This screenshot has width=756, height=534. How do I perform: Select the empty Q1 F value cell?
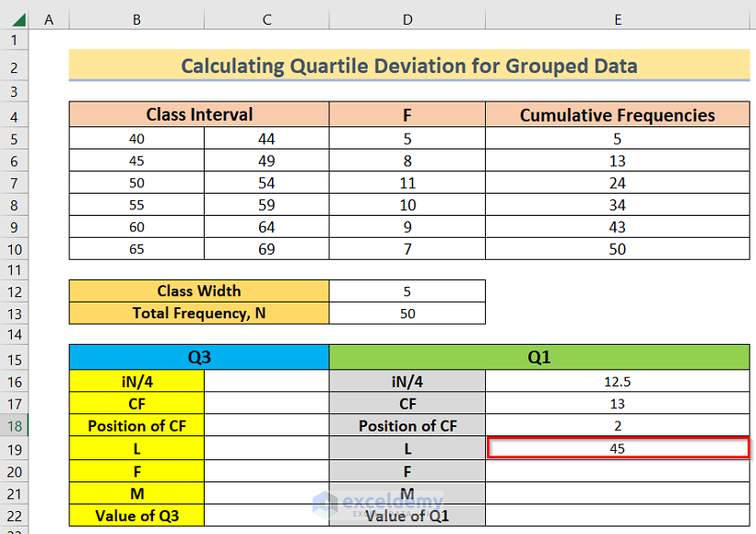(x=618, y=471)
